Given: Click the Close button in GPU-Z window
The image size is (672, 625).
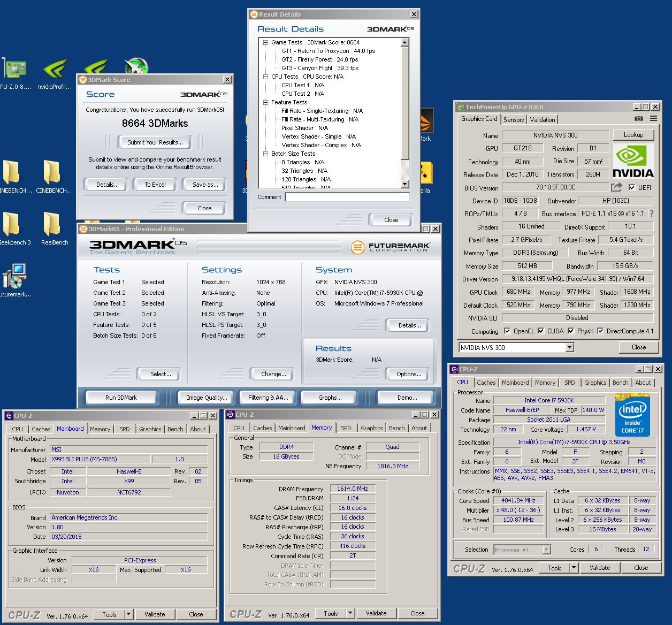Looking at the screenshot, I should 639,347.
